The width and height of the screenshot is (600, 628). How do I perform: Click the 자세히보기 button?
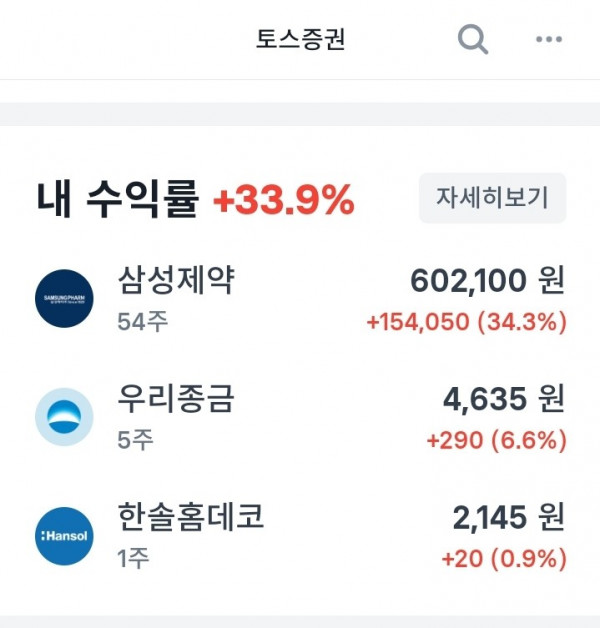click(492, 198)
